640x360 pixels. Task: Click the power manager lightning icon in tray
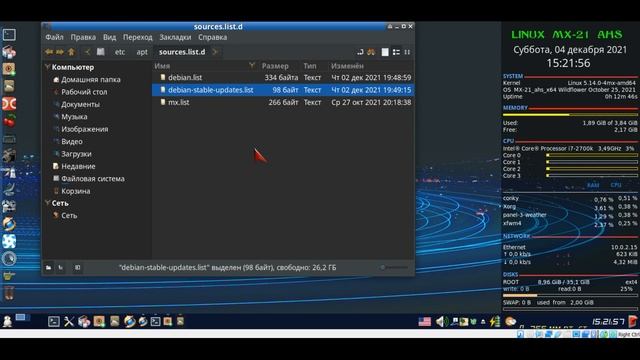[x=495, y=322]
